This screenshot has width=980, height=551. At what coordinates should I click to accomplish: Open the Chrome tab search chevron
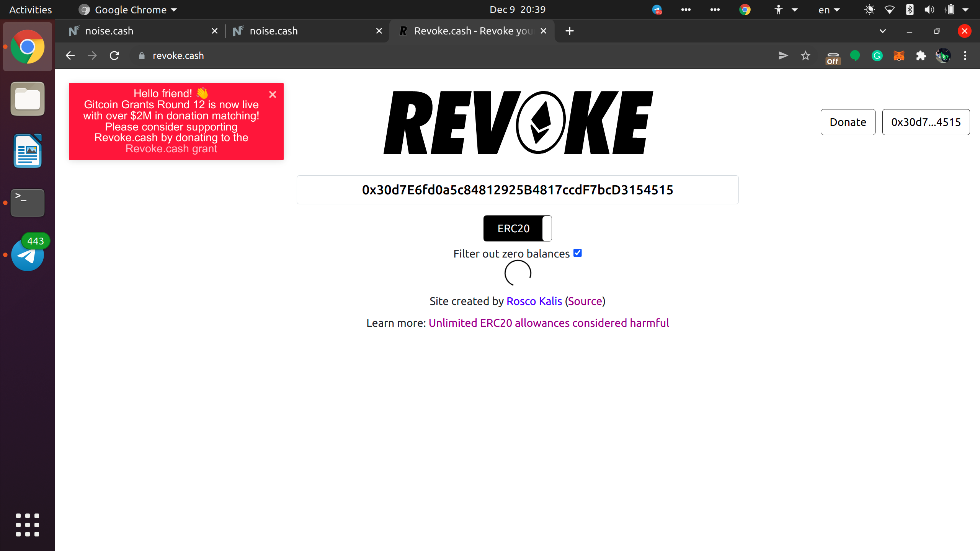click(x=883, y=31)
